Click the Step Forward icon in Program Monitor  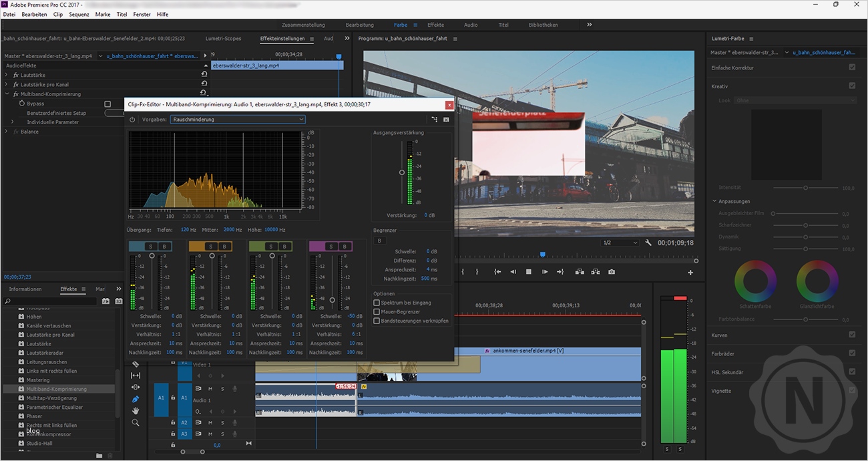pyautogui.click(x=544, y=271)
